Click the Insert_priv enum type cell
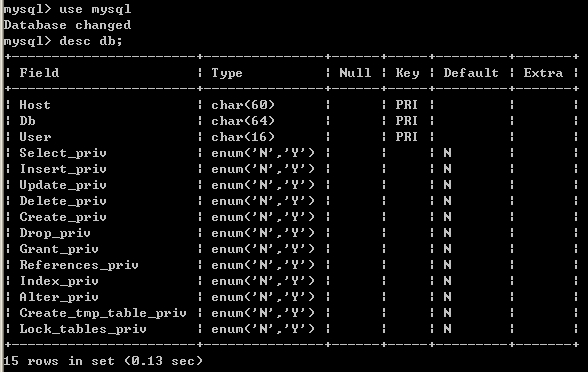588x372 pixels. click(263, 169)
